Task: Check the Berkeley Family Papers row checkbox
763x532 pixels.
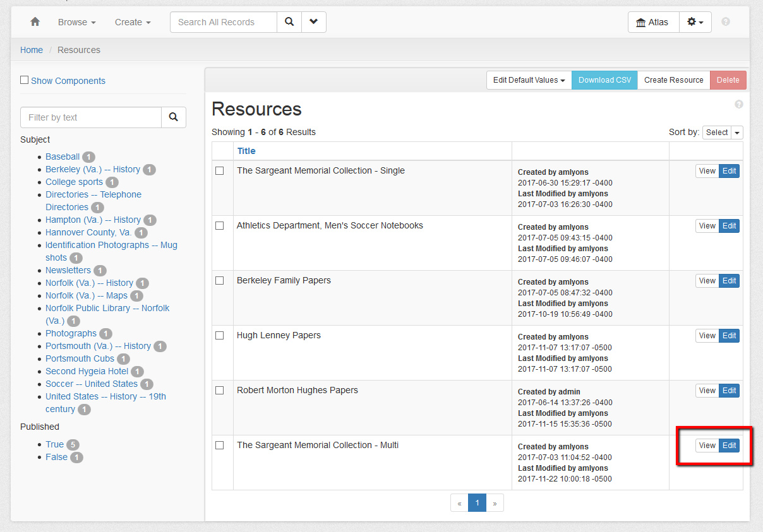Action: pyautogui.click(x=220, y=281)
